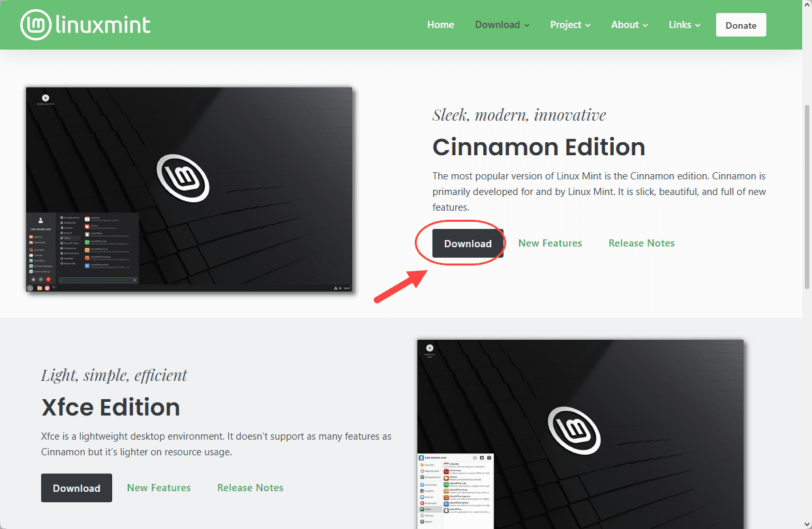Expand the Links menu

pos(684,25)
